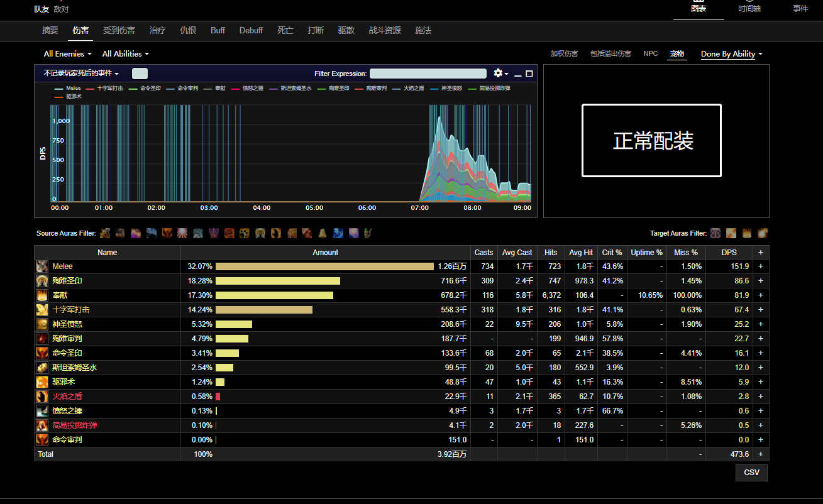This screenshot has height=504, width=823.
Task: Click the 斯坦索姆圣水 row ability icon
Action: point(42,368)
